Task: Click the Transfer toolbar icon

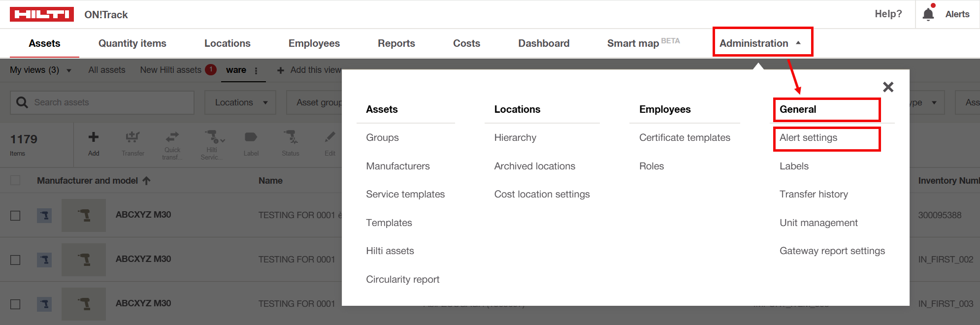Action: (x=132, y=137)
